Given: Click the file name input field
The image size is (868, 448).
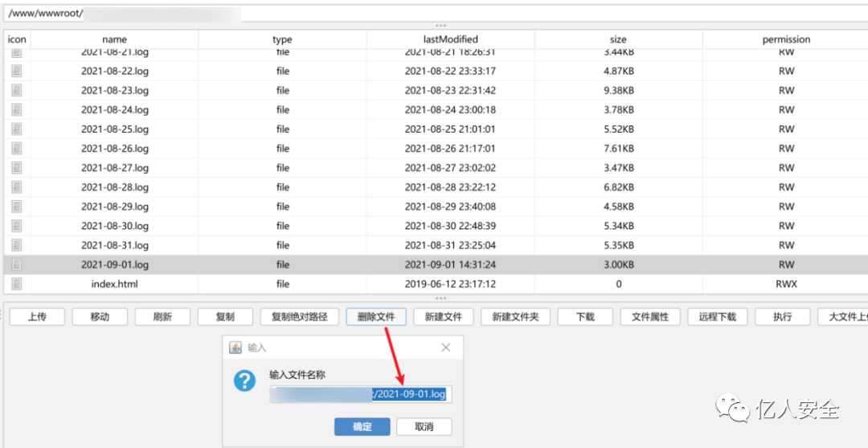Looking at the screenshot, I should [361, 394].
